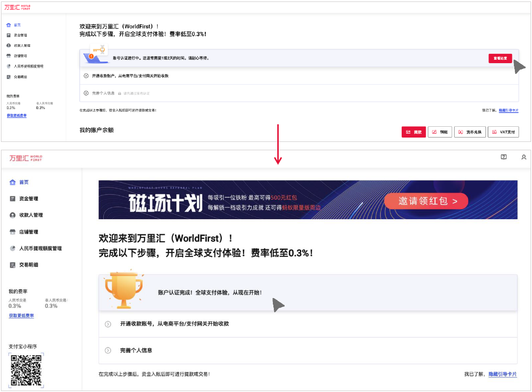The image size is (532, 392).
Task: Click the 交易明细 list icon in the larger sidebar
Action: (13, 265)
